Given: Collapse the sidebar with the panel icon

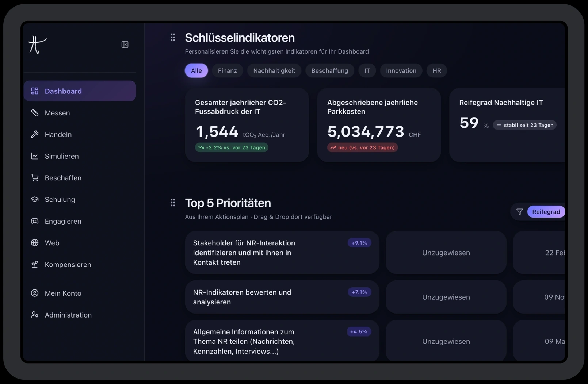Looking at the screenshot, I should [x=125, y=45].
